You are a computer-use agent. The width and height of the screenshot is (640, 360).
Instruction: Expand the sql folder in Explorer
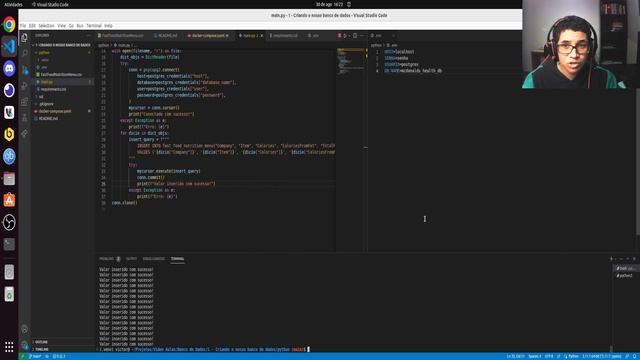(x=62, y=97)
